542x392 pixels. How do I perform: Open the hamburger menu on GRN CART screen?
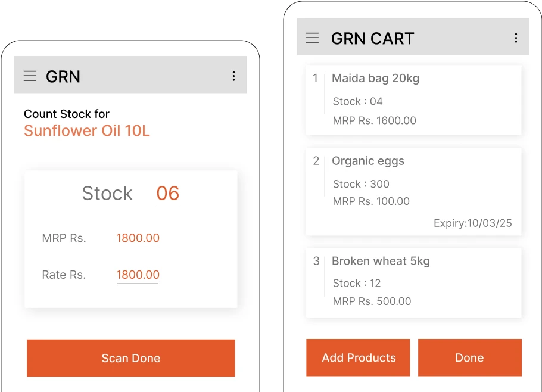coord(312,37)
